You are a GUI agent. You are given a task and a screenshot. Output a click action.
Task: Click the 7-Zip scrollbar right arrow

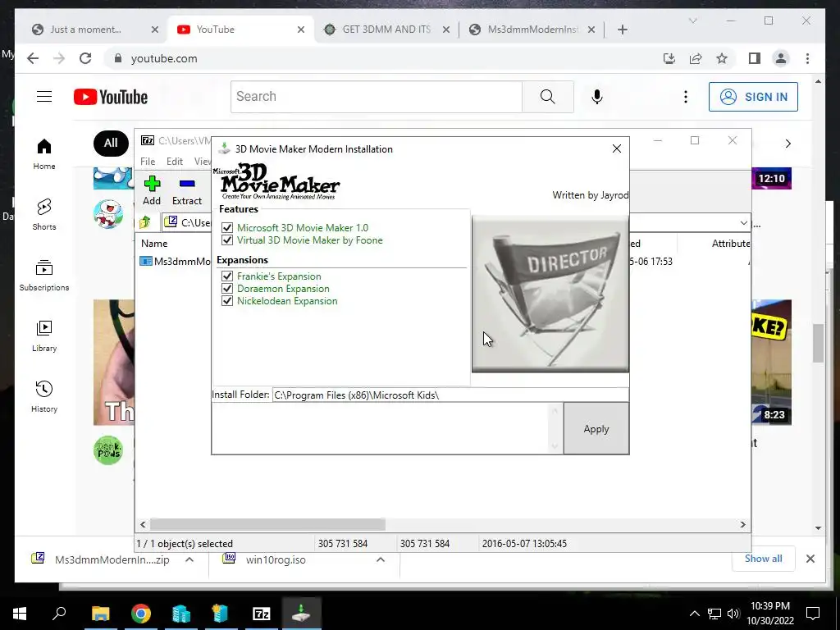tap(742, 524)
